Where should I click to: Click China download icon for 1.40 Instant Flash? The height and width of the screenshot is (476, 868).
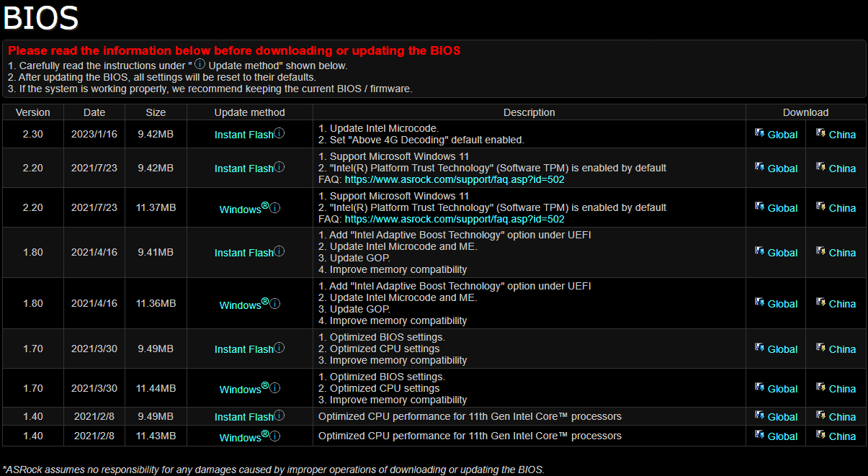820,416
